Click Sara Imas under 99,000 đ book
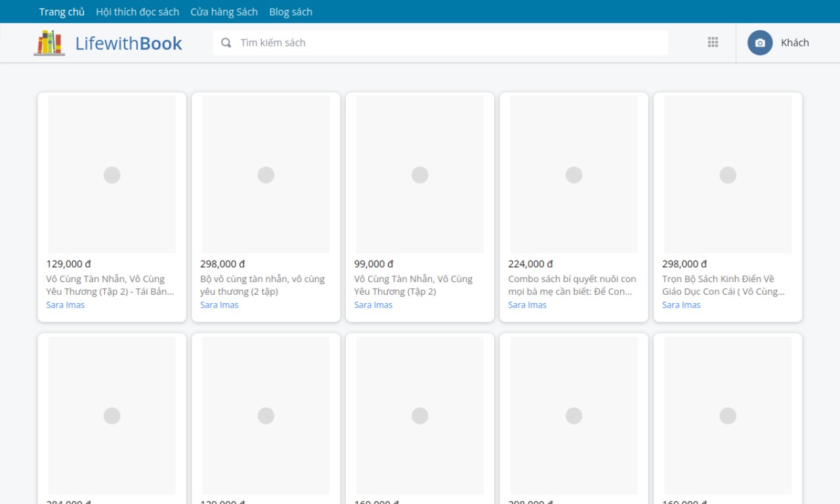The image size is (840, 504). [x=373, y=305]
